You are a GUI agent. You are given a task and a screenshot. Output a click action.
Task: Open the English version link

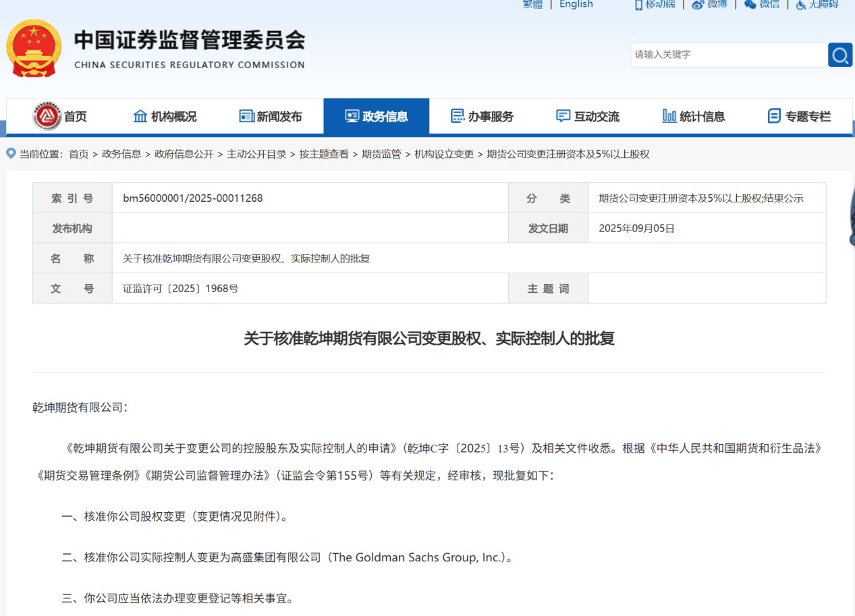point(576,5)
